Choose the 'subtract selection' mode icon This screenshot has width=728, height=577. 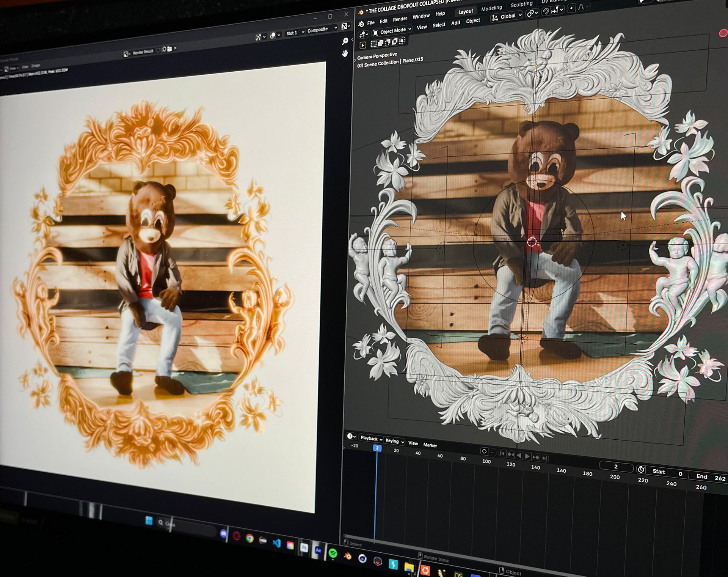tap(388, 42)
